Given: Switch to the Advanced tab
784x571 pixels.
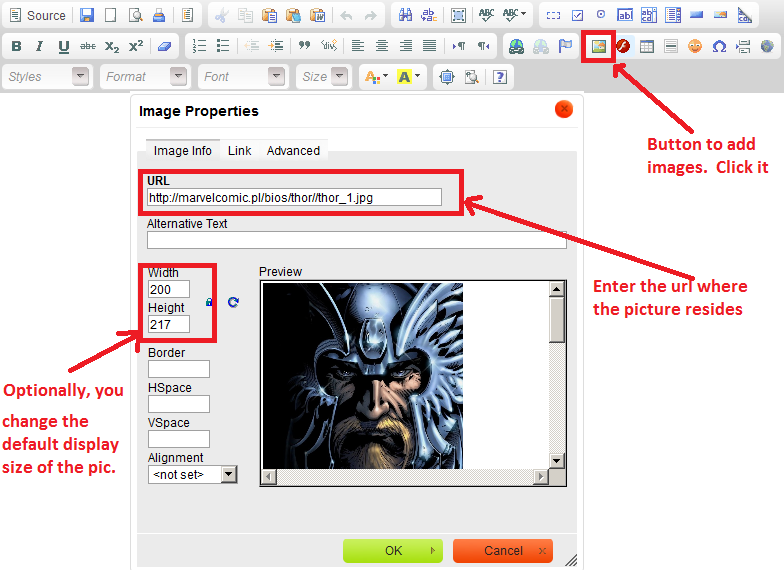Looking at the screenshot, I should click(x=293, y=151).
